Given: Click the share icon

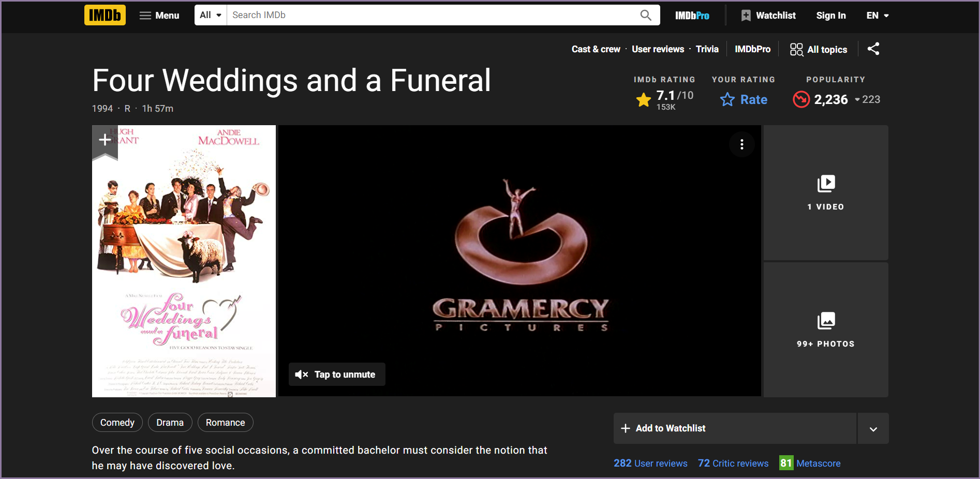Looking at the screenshot, I should 873,49.
